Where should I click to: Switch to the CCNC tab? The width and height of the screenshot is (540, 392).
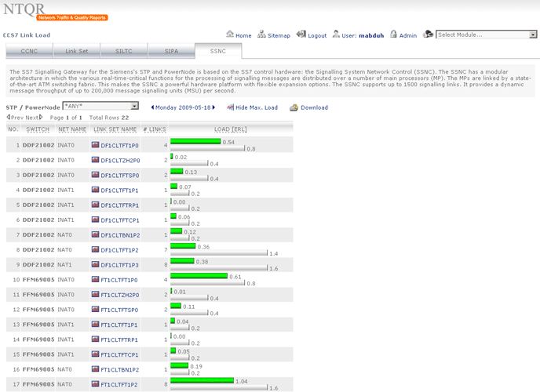point(30,51)
